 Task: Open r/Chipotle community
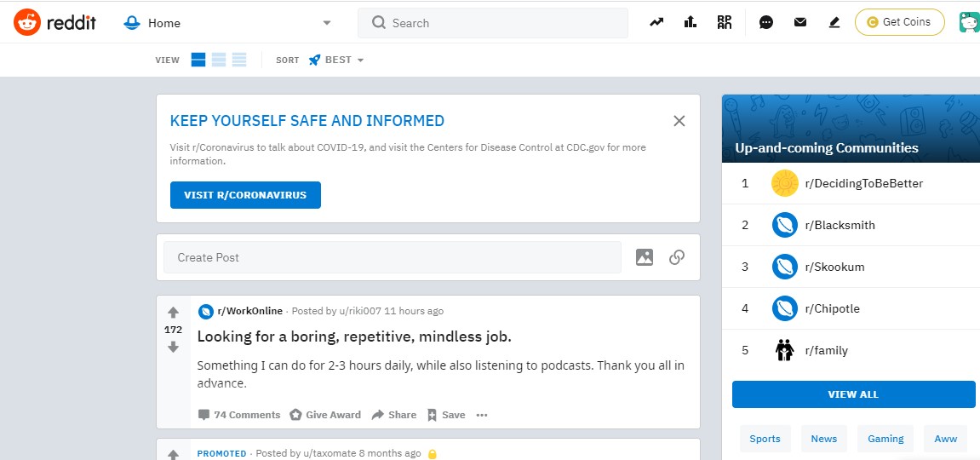[833, 308]
